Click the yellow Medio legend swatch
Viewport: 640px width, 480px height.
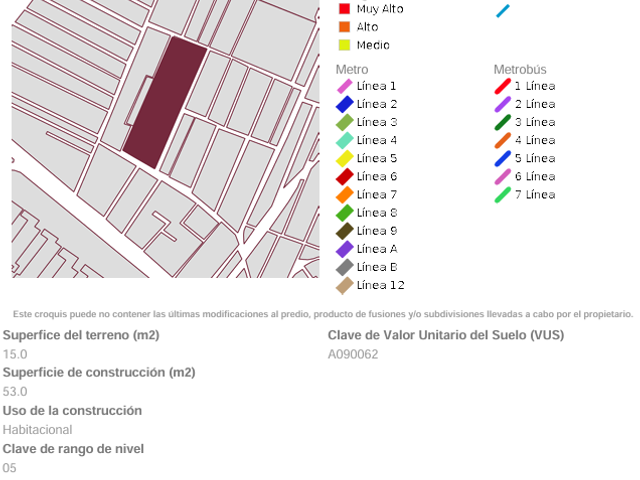pyautogui.click(x=344, y=45)
